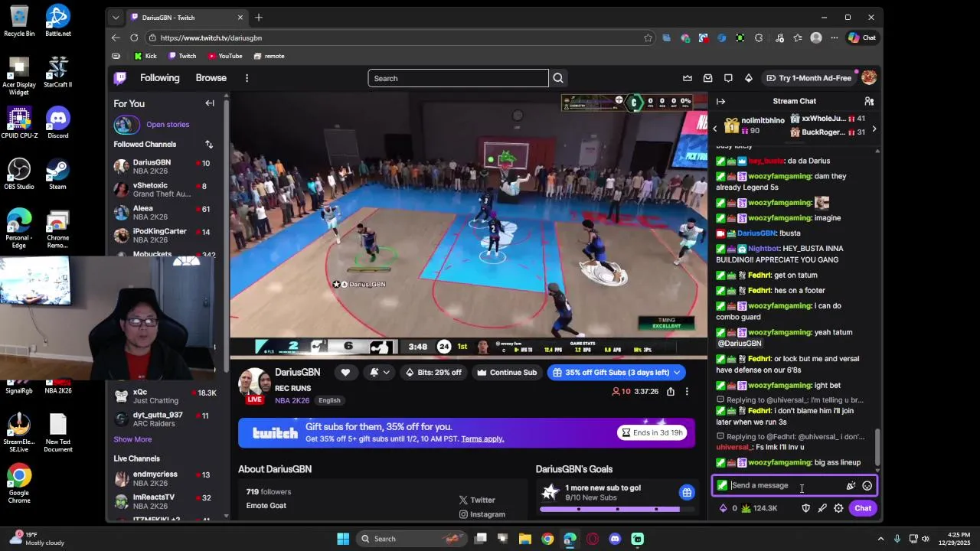980x551 pixels.
Task: Open Twitch notifications inbox icon
Action: 707,78
